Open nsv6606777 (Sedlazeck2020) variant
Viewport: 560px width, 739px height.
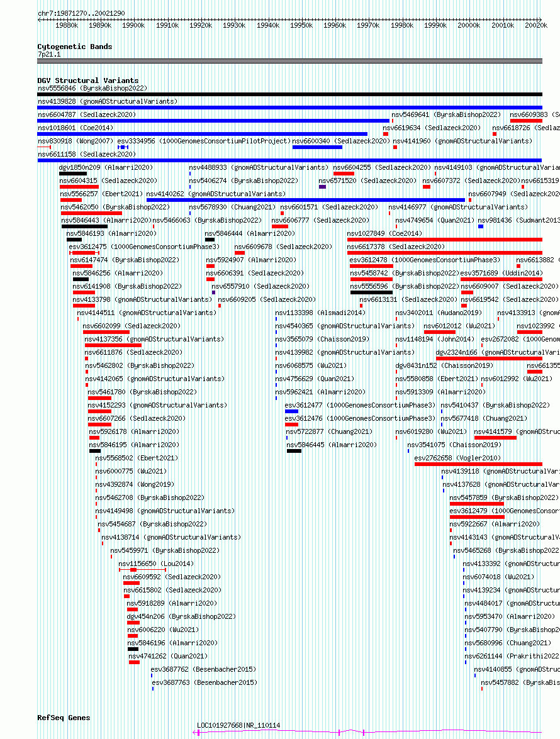tap(320, 220)
